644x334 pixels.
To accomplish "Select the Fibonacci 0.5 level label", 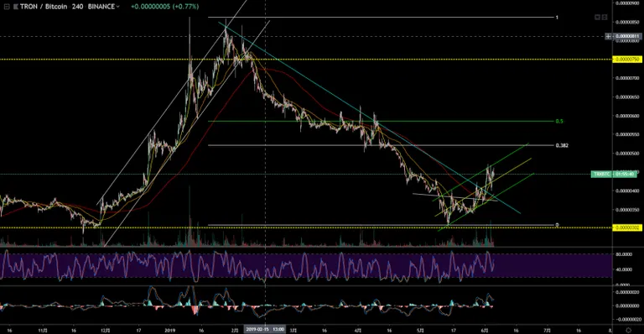I will [x=559, y=121].
